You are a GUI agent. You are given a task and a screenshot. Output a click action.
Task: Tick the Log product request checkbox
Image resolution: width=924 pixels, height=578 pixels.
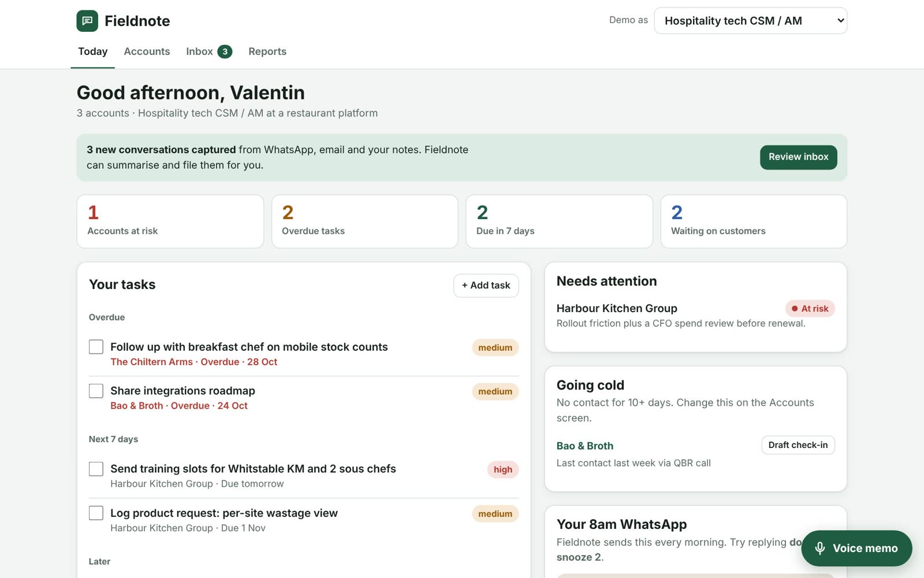(96, 513)
